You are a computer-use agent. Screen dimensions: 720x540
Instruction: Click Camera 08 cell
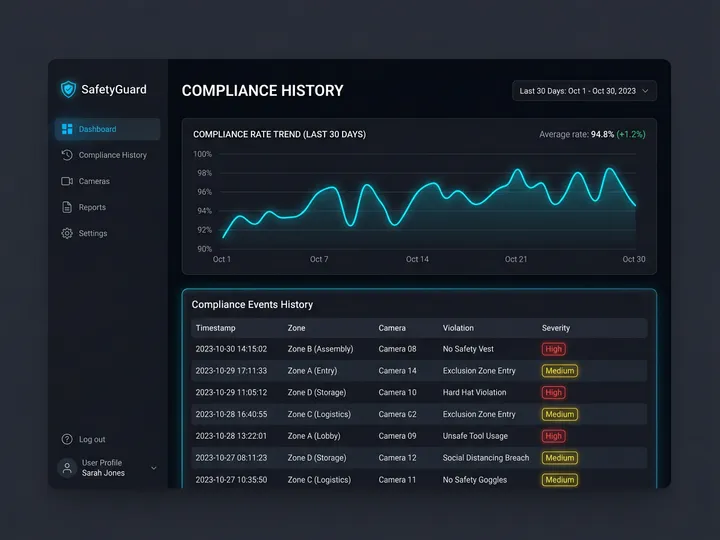(397, 349)
